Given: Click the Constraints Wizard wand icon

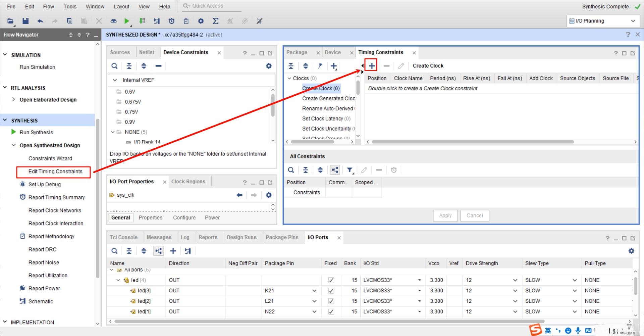Looking at the screenshot, I should 320,66.
